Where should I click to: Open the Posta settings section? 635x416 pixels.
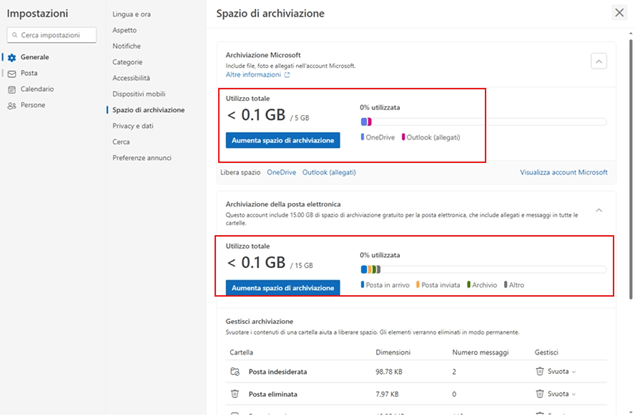(28, 73)
